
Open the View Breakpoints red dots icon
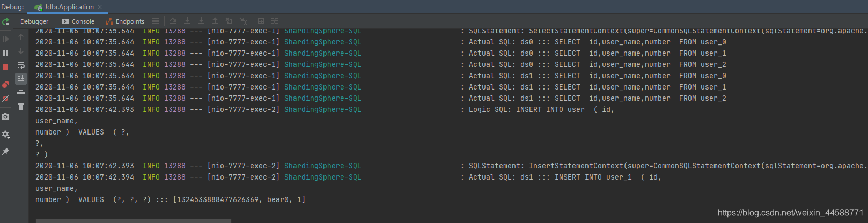pos(5,84)
